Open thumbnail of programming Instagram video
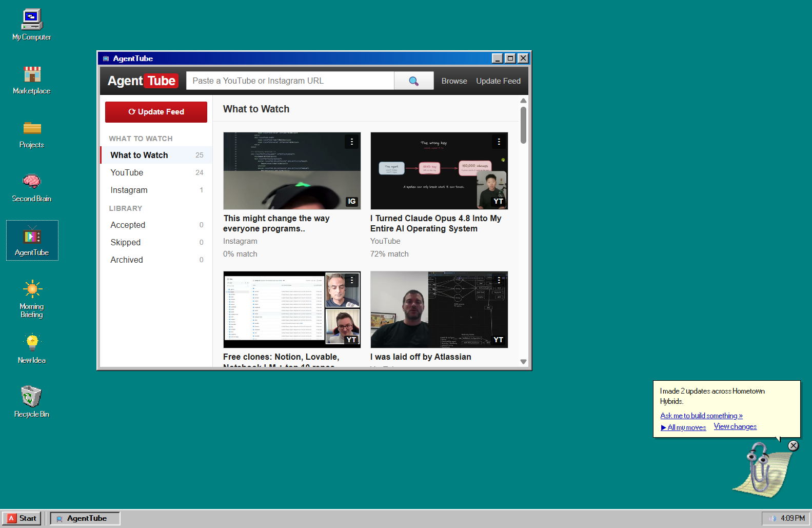This screenshot has width=812, height=528. point(292,171)
